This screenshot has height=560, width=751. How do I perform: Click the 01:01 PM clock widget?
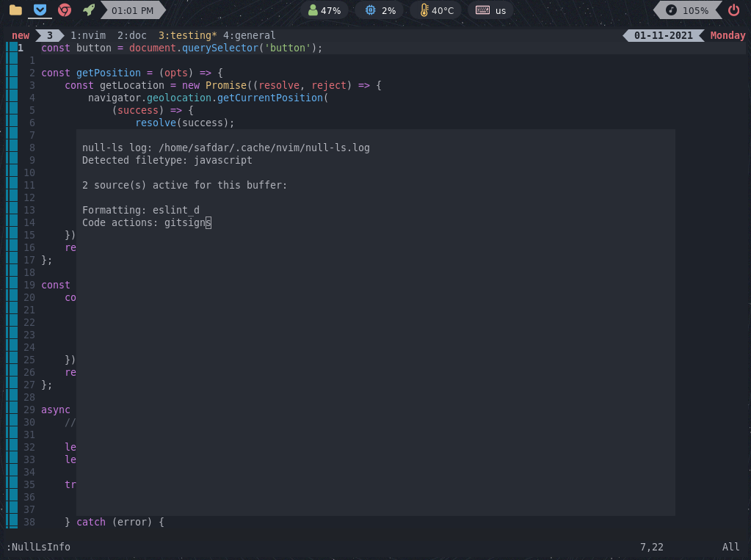133,10
